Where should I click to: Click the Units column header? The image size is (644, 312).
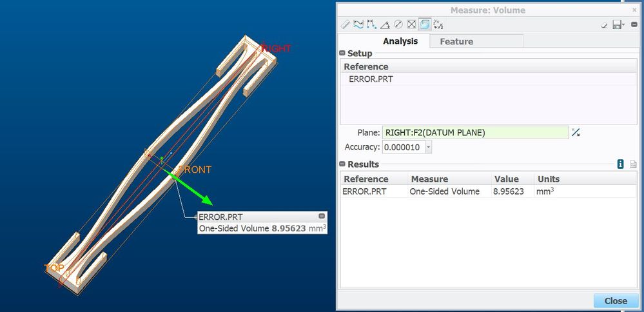(585, 179)
